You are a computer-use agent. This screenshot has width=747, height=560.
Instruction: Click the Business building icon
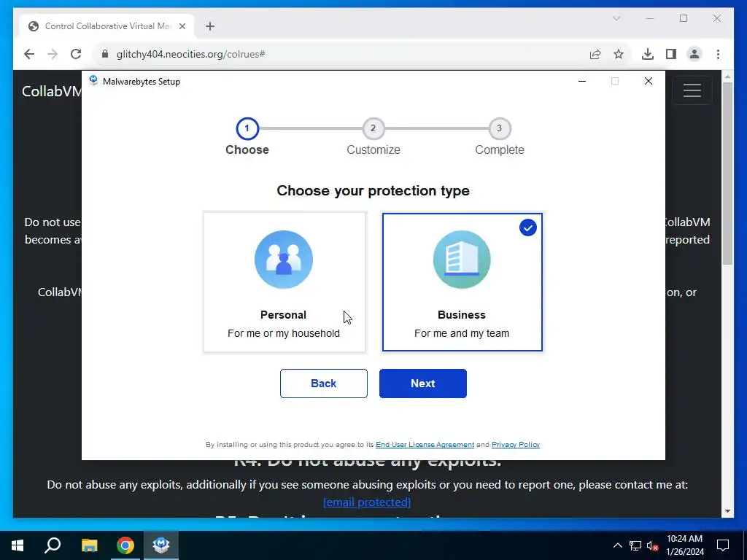(x=462, y=260)
